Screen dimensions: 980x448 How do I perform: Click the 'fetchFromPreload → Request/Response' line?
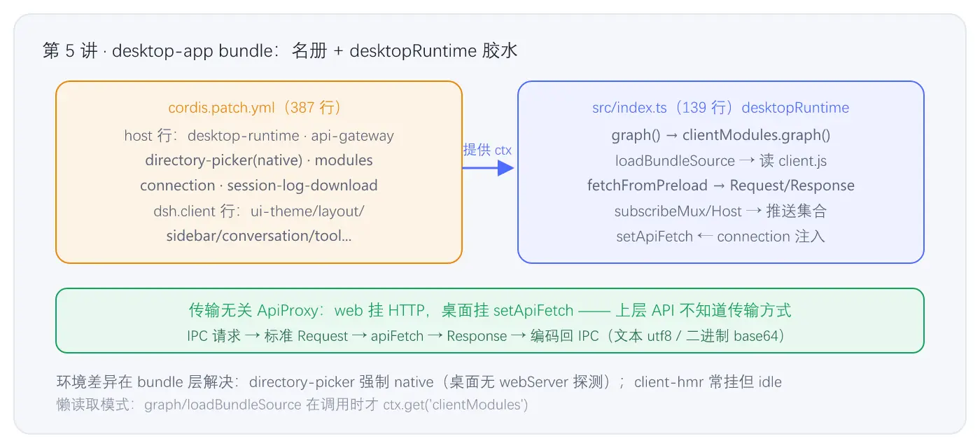coord(720,185)
